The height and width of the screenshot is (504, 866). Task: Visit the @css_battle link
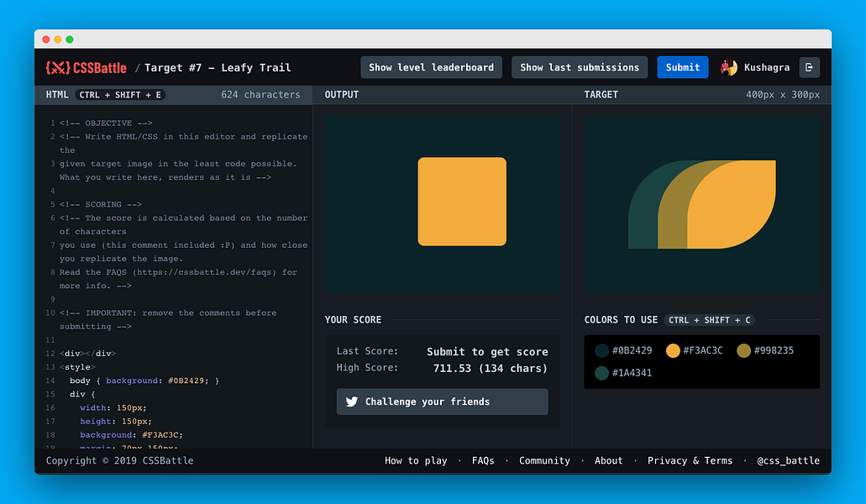point(788,460)
